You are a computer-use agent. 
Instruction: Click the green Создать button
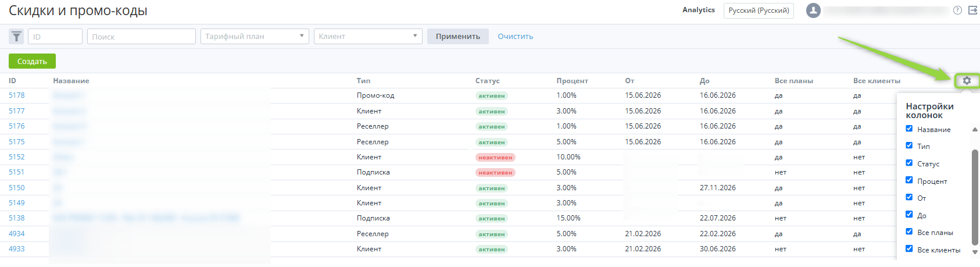(32, 61)
